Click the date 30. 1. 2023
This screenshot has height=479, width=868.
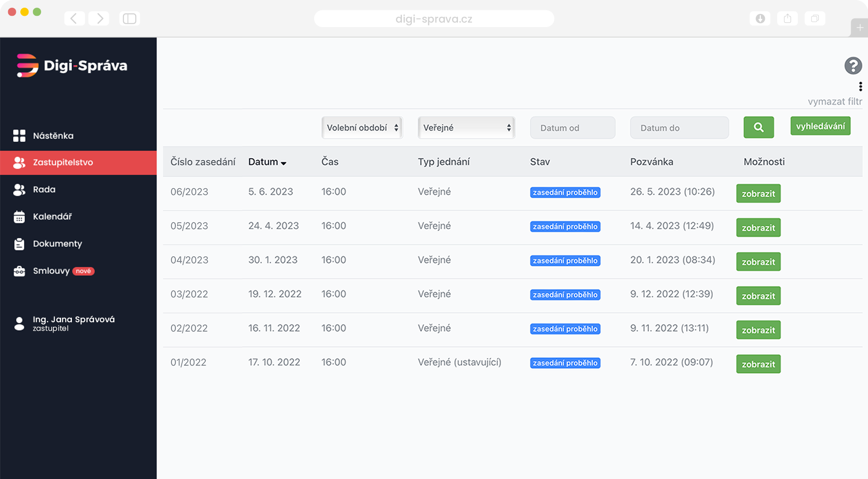(x=273, y=260)
